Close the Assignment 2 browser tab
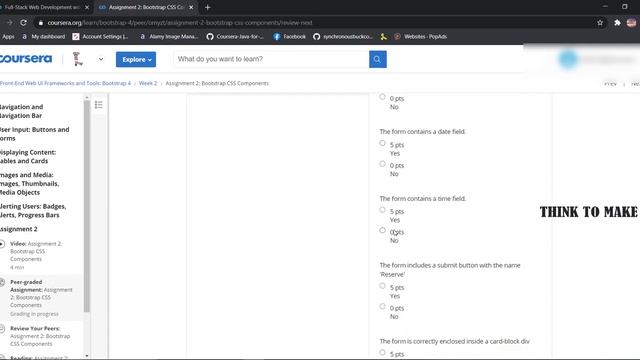The image size is (640, 360). click(191, 7)
